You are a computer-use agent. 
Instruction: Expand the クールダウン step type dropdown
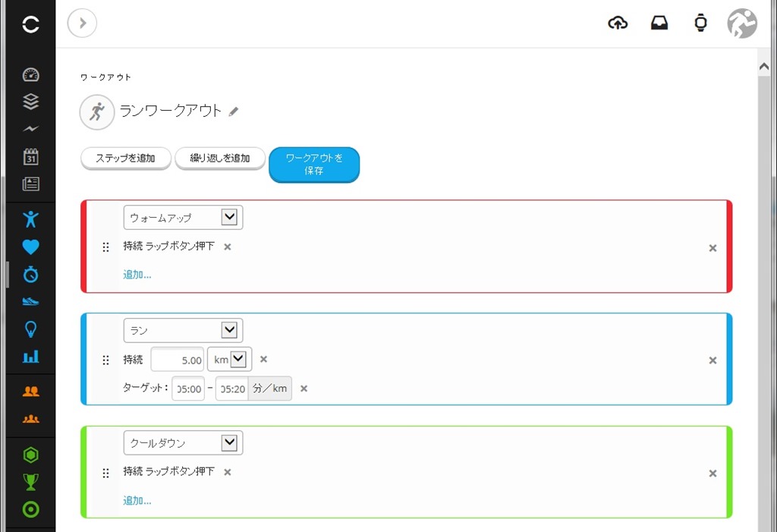tap(183, 442)
